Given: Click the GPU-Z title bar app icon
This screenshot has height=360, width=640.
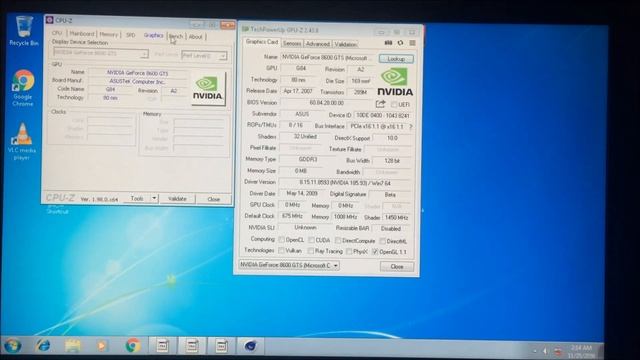Looking at the screenshot, I should [x=245, y=29].
